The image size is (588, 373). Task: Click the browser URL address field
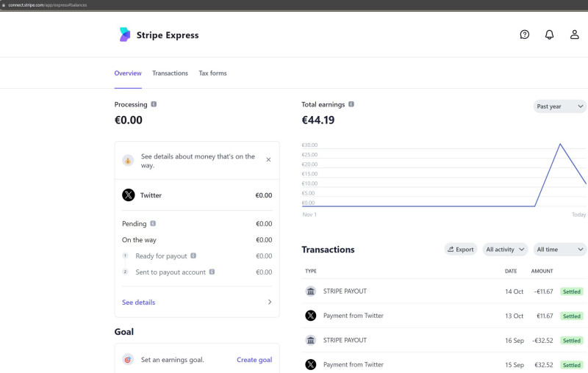[47, 5]
